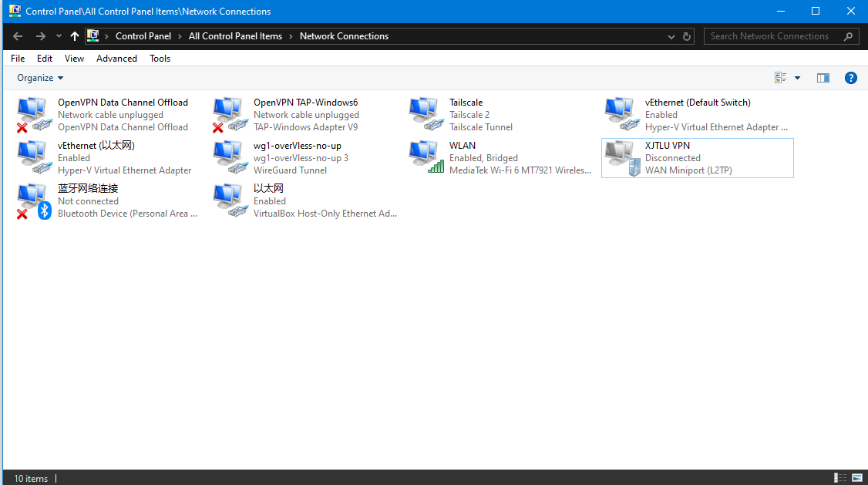868x485 pixels.
Task: Click the OpenVPN TAP-Windows6 name label
Action: pos(305,103)
